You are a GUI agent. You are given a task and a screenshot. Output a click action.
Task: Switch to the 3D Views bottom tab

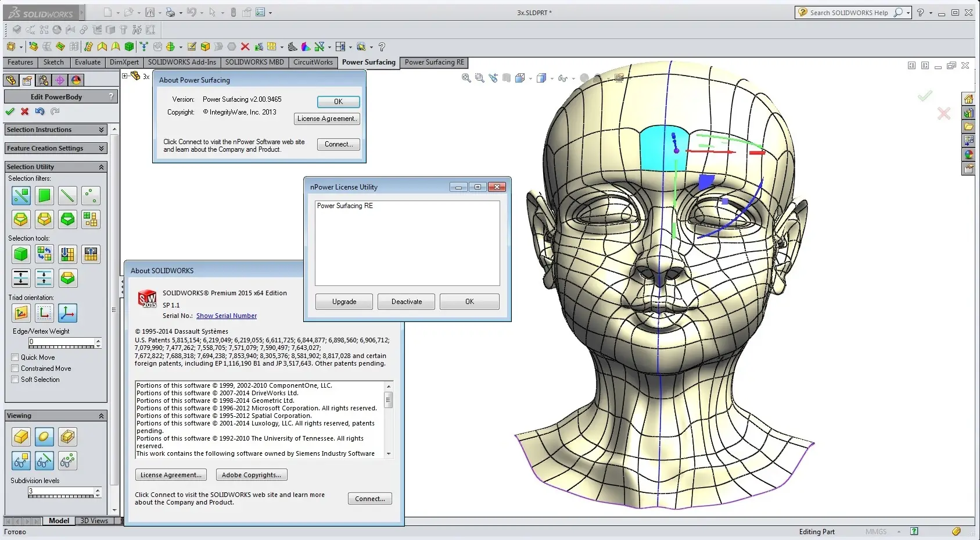[x=94, y=521]
